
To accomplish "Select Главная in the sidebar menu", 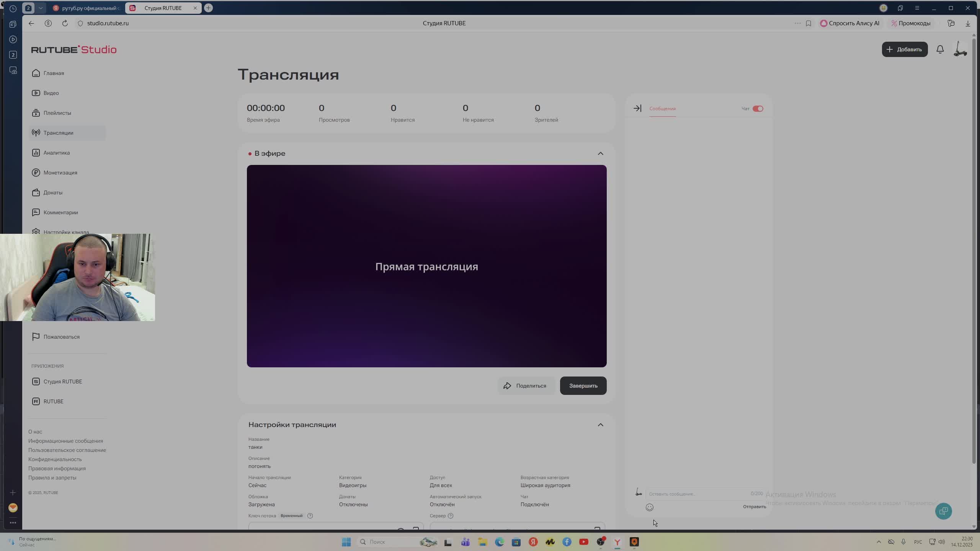I will tap(54, 73).
